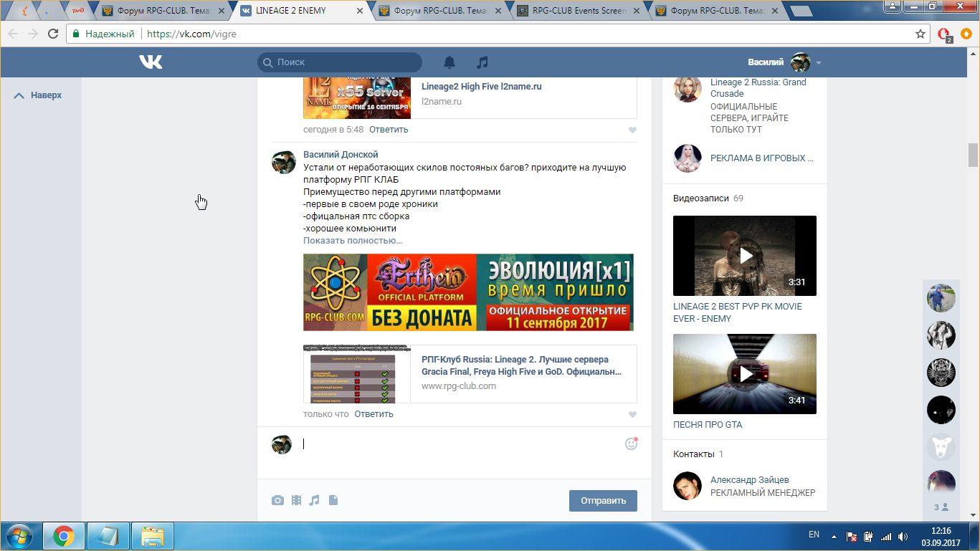Click Chrome in the taskbar
Viewport: 980px width, 551px height.
point(64,537)
